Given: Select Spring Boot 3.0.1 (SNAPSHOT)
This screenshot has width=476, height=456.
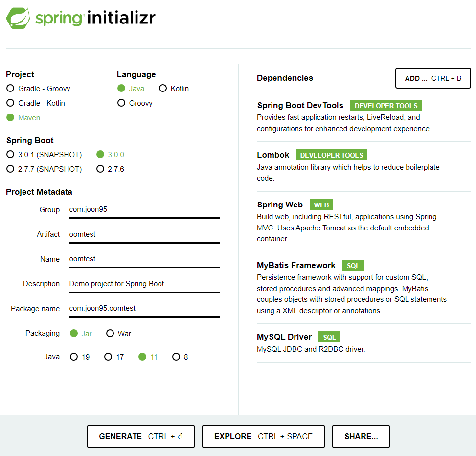Looking at the screenshot, I should tap(44, 154).
